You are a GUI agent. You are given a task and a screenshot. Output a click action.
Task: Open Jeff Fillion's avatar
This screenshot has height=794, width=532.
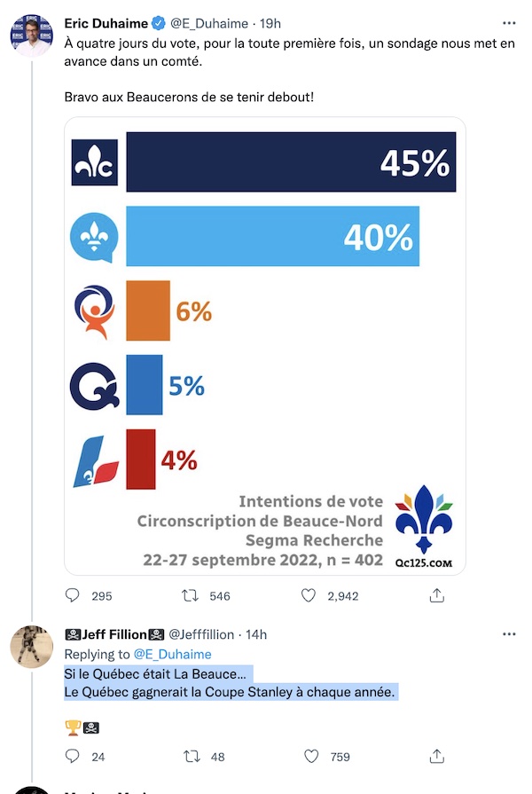point(31,646)
